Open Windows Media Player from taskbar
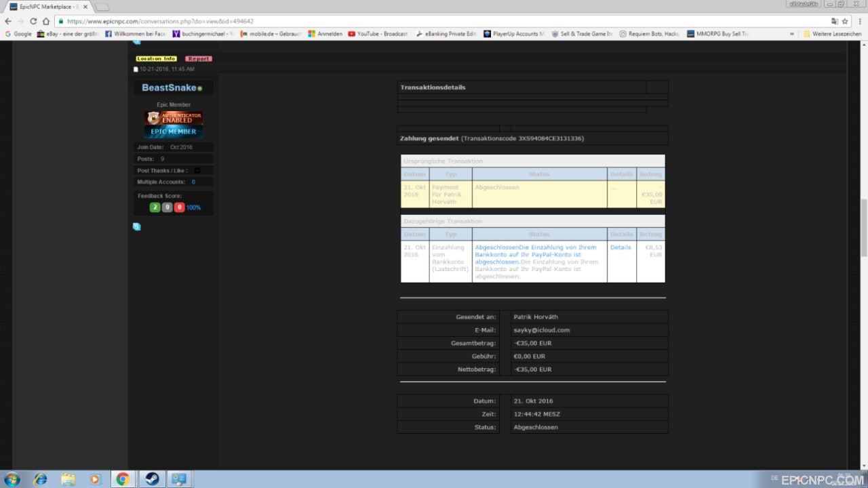Screen dimensions: 868x488 (95, 479)
